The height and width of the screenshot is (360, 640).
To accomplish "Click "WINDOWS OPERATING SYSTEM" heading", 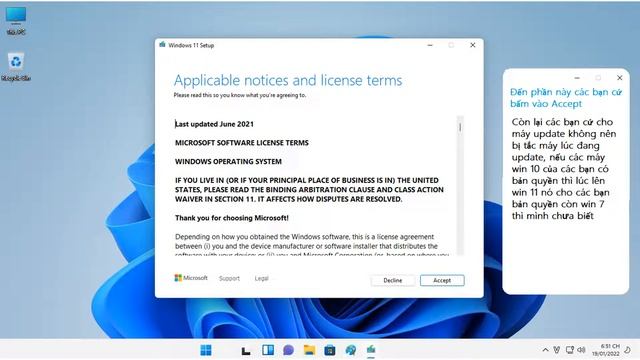I will point(228,162).
